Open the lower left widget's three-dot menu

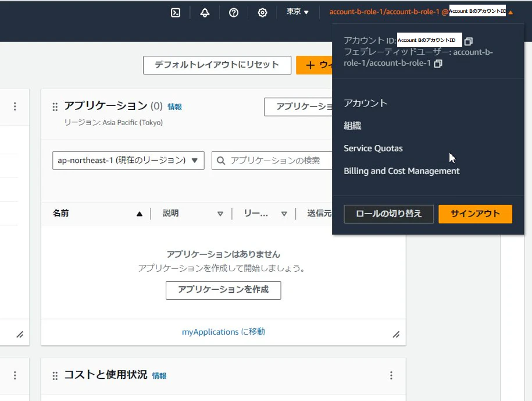coord(15,375)
